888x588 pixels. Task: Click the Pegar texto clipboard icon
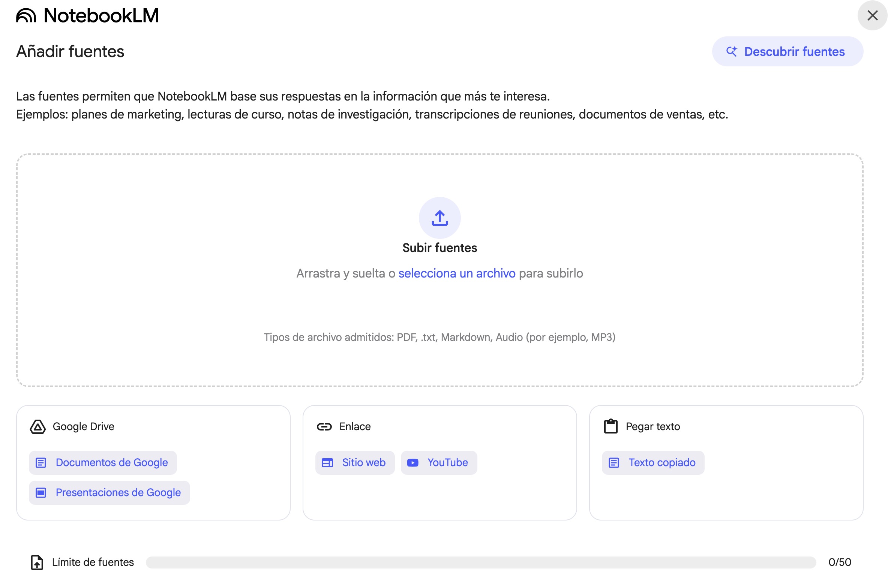tap(610, 426)
